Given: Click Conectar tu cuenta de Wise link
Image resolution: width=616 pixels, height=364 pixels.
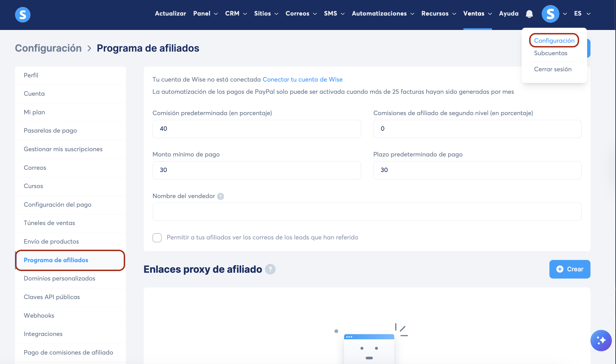Looking at the screenshot, I should pyautogui.click(x=302, y=79).
